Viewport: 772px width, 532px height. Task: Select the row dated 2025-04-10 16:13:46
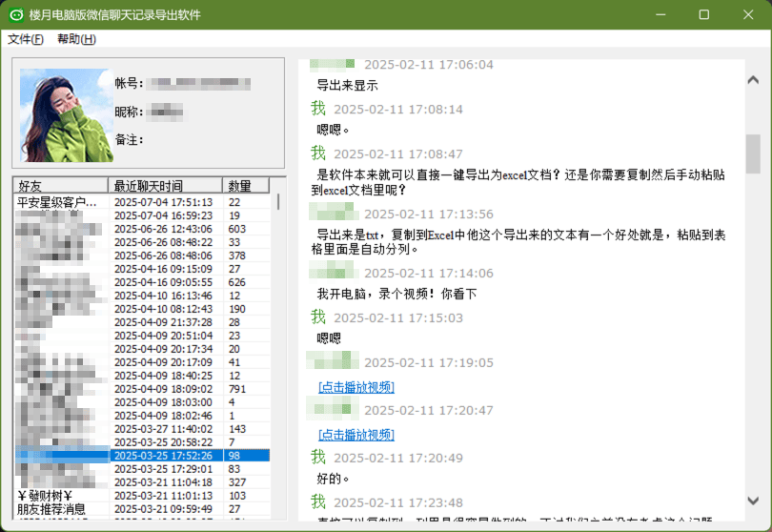click(142, 296)
